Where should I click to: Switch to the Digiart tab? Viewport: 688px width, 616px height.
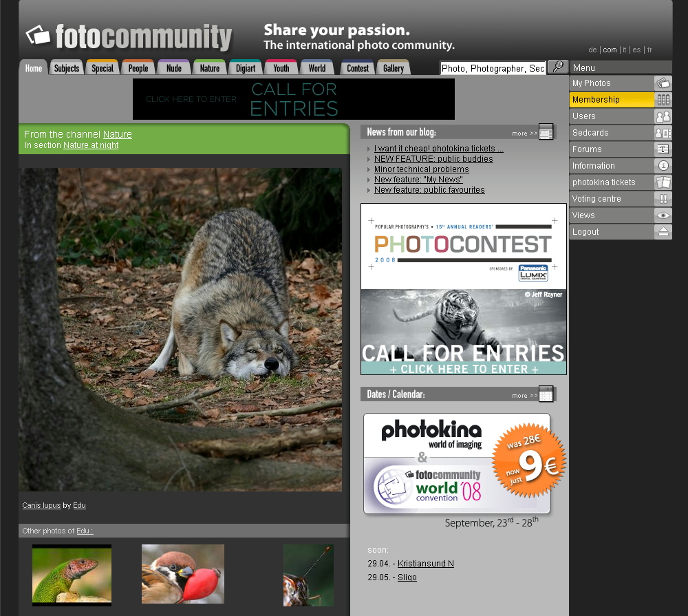pos(246,68)
